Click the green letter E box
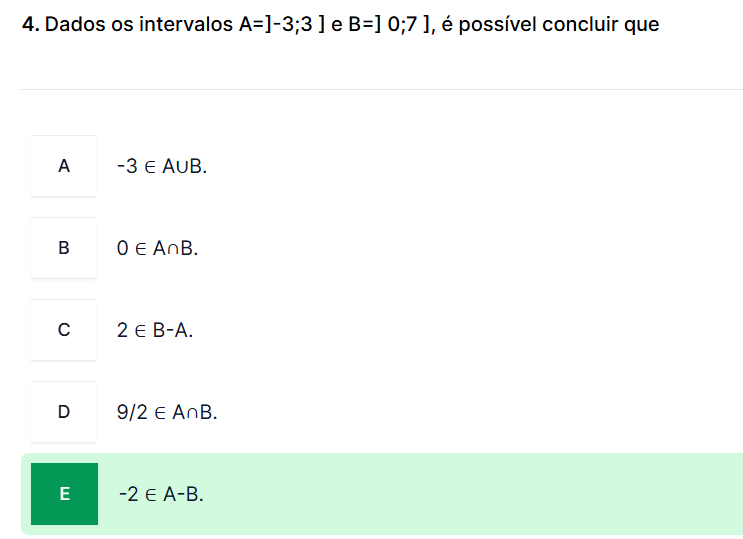 pyautogui.click(x=64, y=494)
